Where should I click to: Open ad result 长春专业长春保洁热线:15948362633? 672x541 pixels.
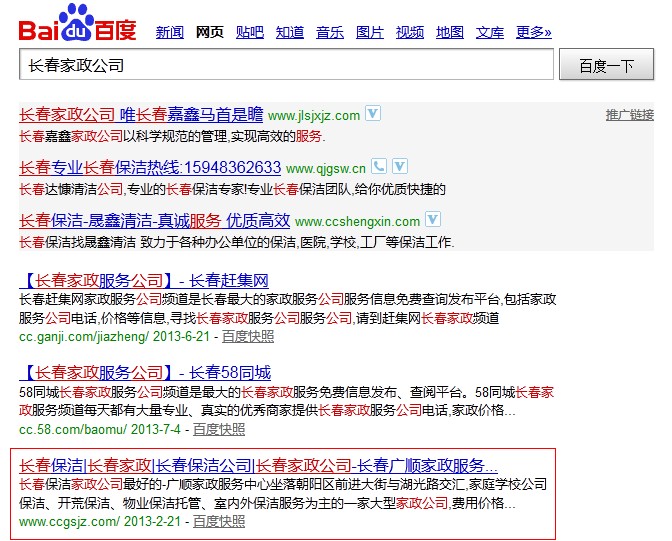(150, 167)
